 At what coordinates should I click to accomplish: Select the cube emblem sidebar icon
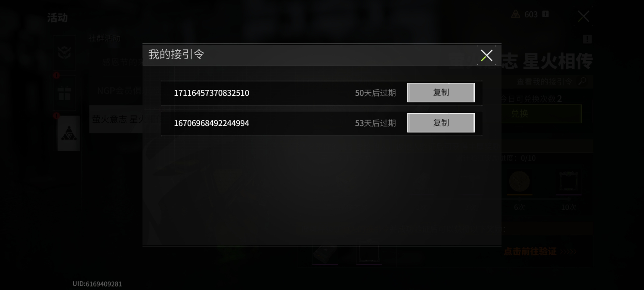64,52
